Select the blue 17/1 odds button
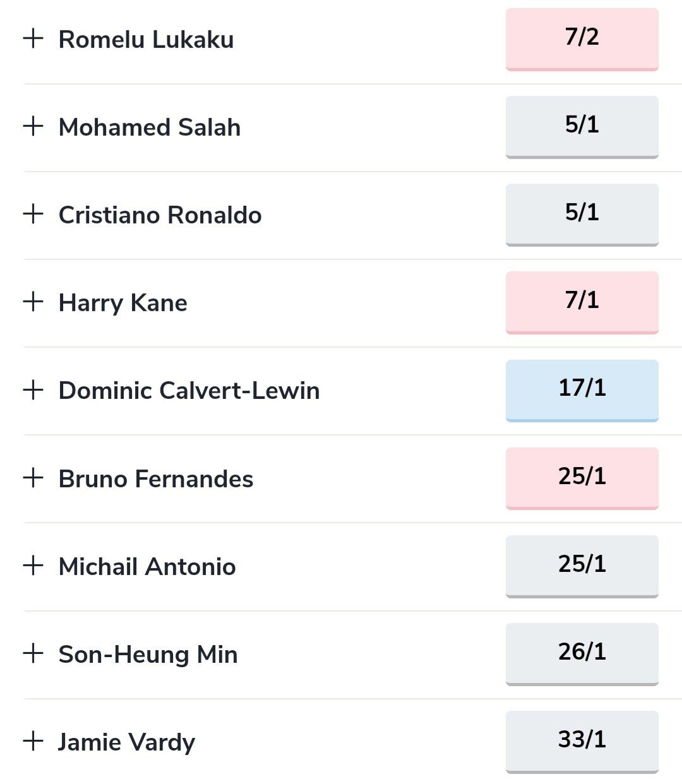This screenshot has width=682, height=784. click(582, 390)
